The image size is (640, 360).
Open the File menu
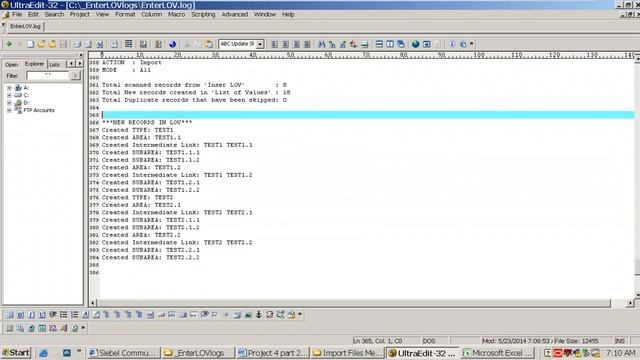[x=17, y=14]
